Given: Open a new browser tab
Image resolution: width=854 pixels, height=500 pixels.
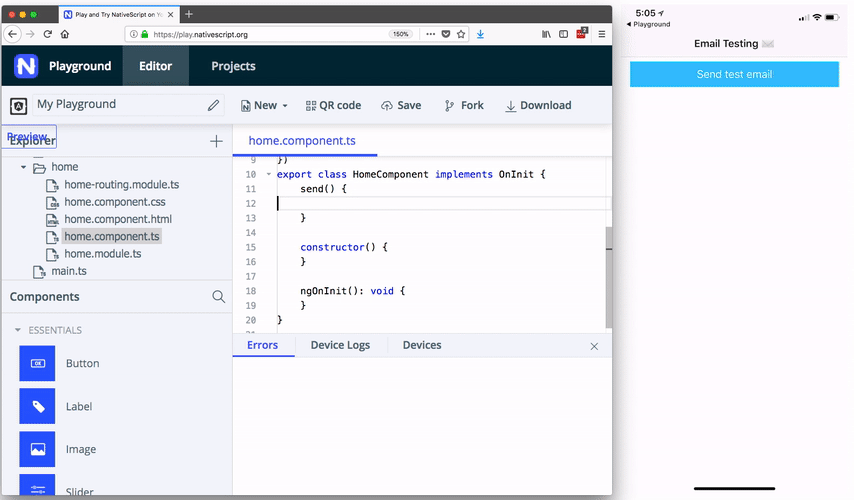Looking at the screenshot, I should [x=189, y=14].
